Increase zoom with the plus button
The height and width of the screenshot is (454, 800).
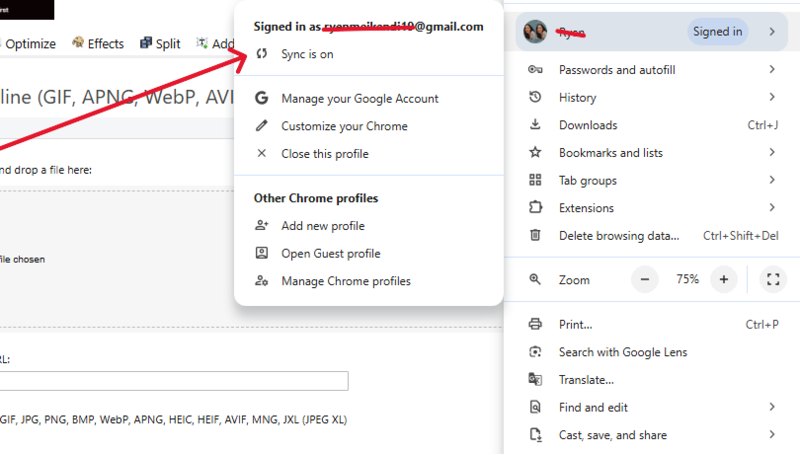723,279
